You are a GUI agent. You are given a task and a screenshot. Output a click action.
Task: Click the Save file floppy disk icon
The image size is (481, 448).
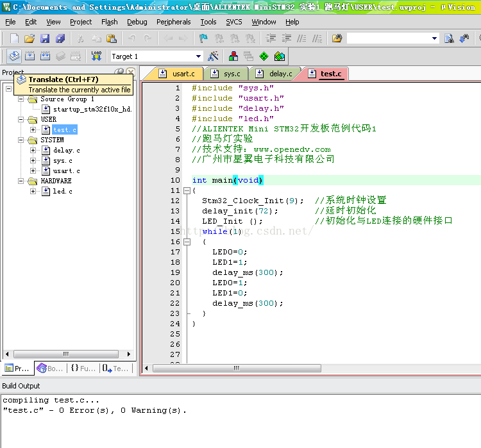(x=45, y=38)
